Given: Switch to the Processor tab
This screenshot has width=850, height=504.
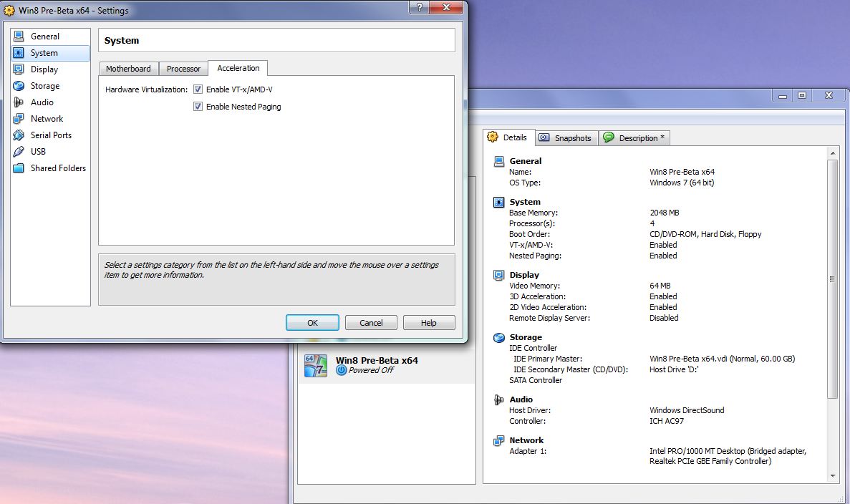Looking at the screenshot, I should point(183,69).
